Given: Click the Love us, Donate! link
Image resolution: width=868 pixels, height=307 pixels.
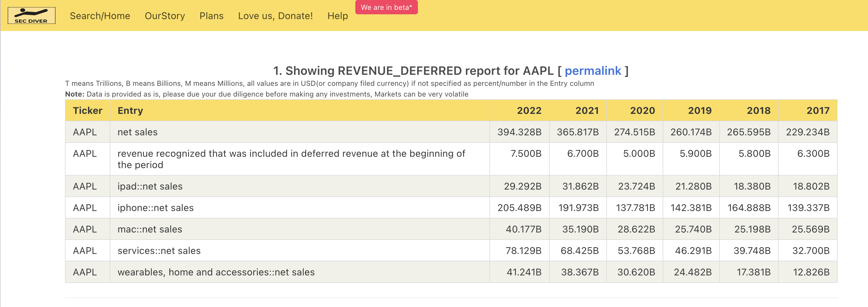Looking at the screenshot, I should tap(275, 16).
